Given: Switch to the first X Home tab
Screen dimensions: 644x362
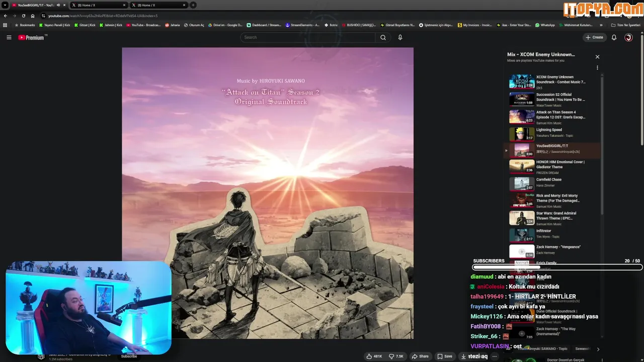Looking at the screenshot, I should 98,5.
